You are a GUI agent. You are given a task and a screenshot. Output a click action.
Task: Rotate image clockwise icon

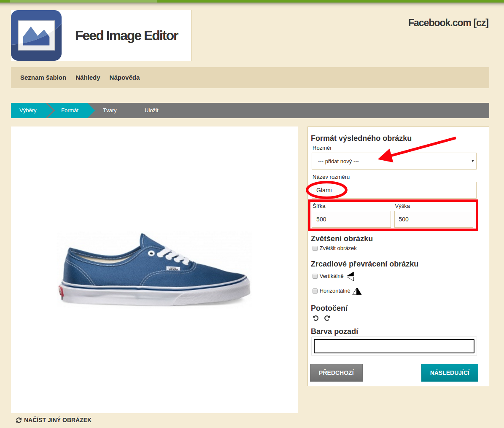pos(327,318)
